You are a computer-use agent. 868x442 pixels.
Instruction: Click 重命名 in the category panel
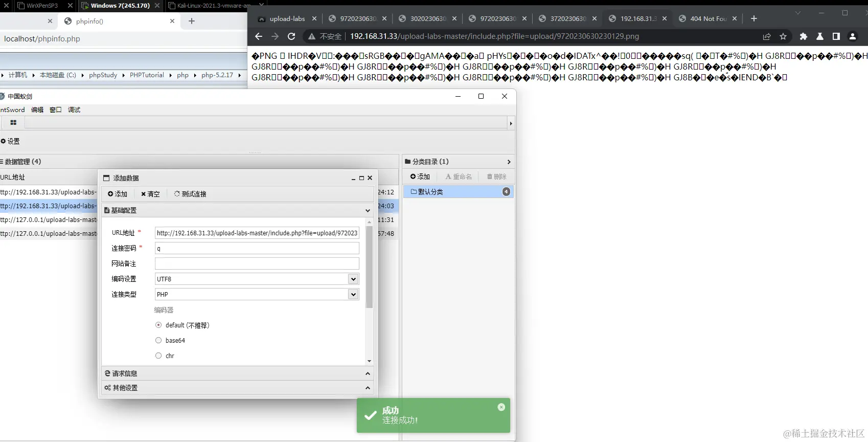[x=459, y=176]
